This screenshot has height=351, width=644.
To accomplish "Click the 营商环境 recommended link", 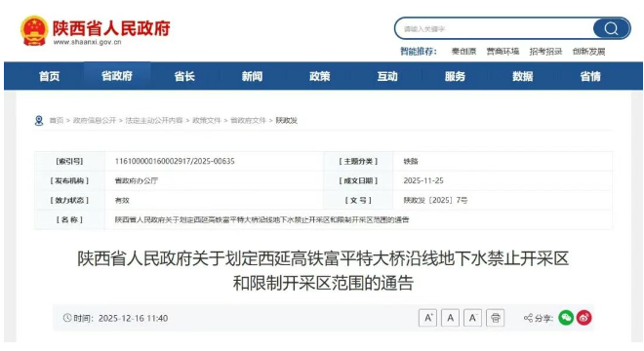I will tap(503, 52).
